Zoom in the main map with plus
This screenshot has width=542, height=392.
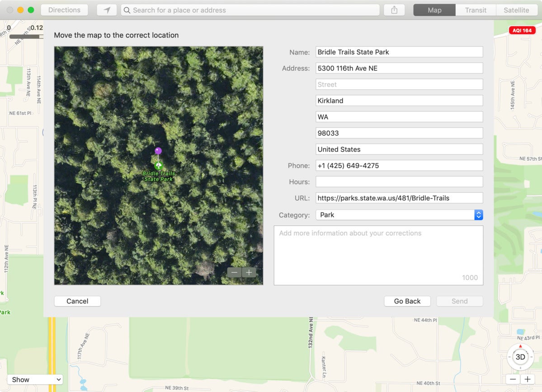pyautogui.click(x=527, y=379)
